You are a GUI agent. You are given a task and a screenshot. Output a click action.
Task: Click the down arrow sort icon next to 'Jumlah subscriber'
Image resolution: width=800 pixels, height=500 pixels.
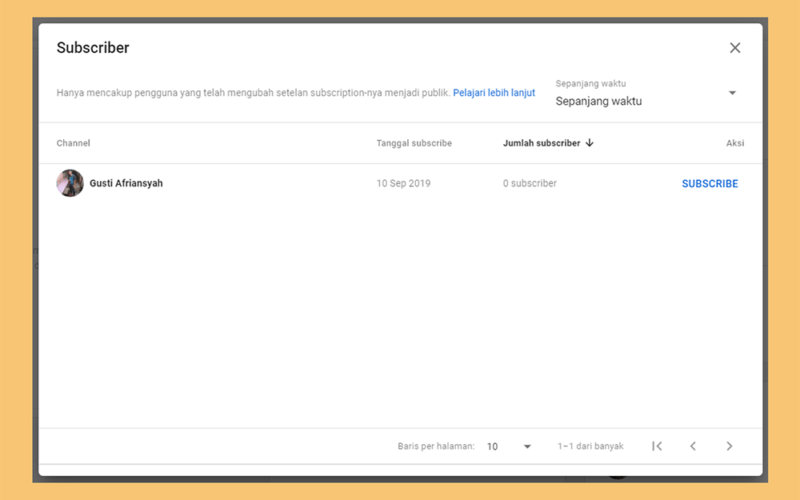589,143
